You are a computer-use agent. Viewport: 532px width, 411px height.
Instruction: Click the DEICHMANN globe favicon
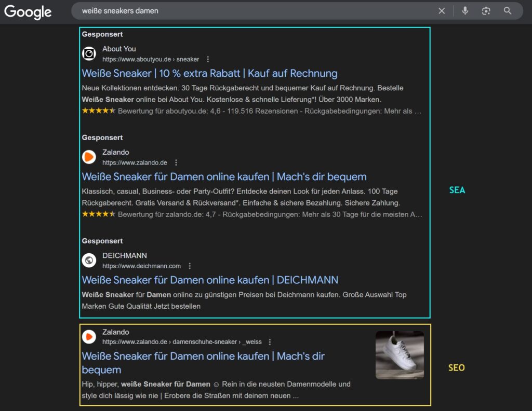[x=89, y=260]
